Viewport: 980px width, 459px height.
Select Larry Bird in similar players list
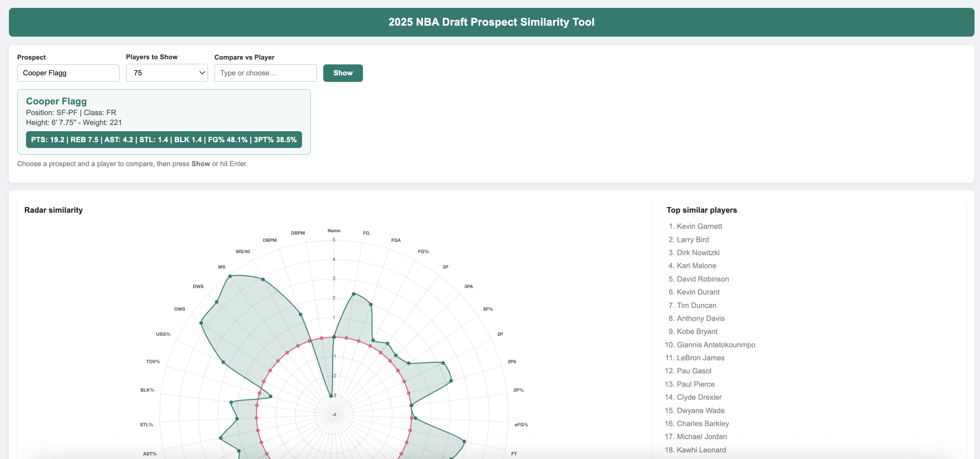692,239
